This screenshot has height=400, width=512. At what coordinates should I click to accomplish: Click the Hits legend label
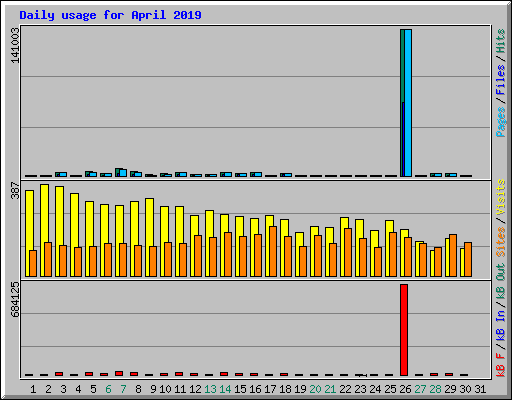(500, 41)
